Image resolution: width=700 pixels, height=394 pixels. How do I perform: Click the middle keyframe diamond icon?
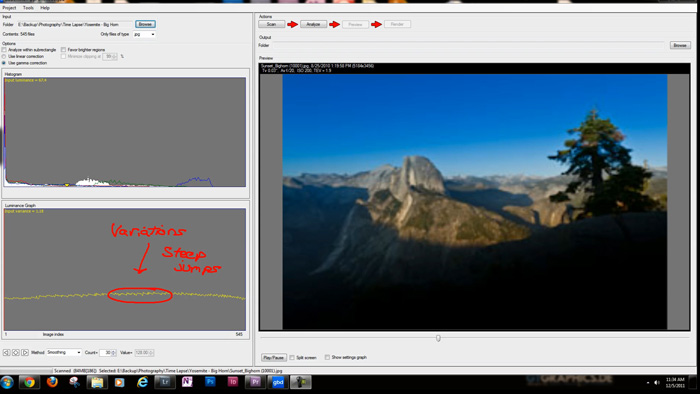[x=16, y=353]
